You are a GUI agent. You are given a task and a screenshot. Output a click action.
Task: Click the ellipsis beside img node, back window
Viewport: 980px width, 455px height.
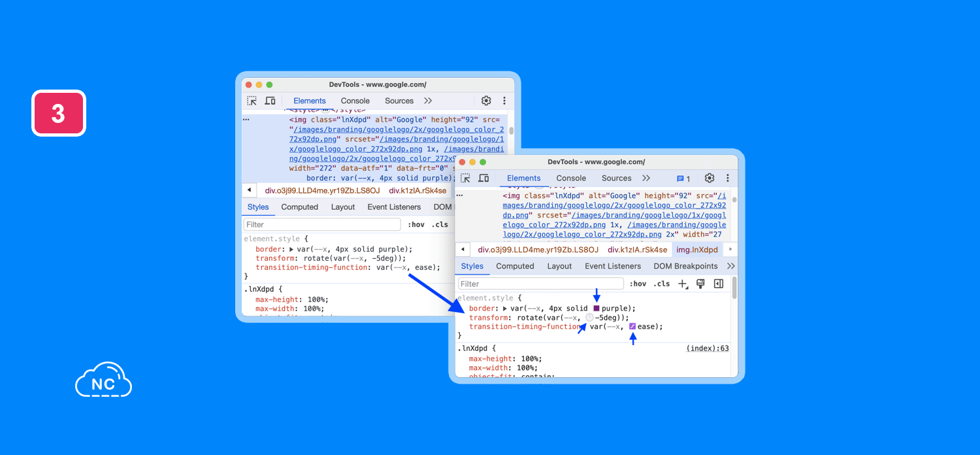click(246, 120)
